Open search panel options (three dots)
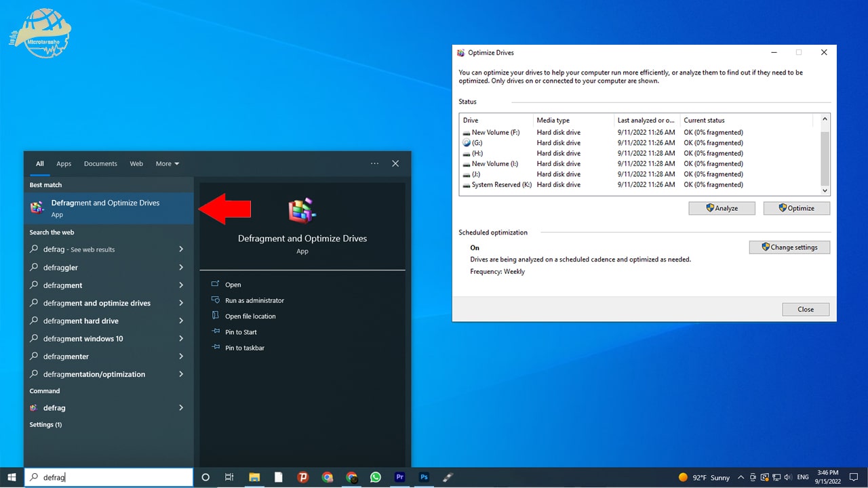 pyautogui.click(x=374, y=163)
